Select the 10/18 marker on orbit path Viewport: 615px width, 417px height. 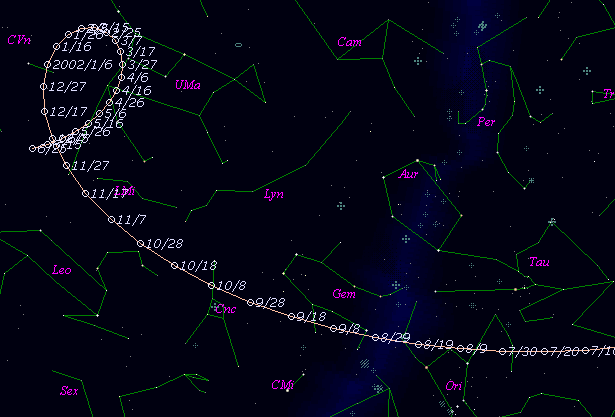click(x=175, y=266)
